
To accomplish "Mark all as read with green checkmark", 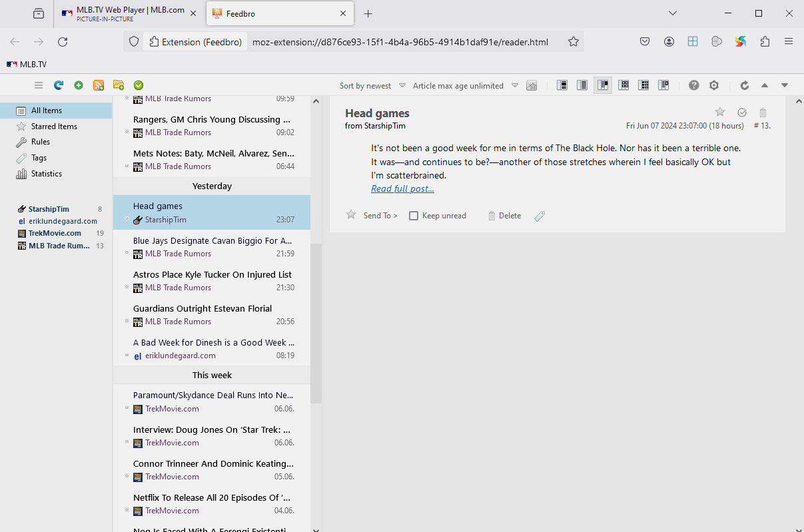I will tap(139, 85).
